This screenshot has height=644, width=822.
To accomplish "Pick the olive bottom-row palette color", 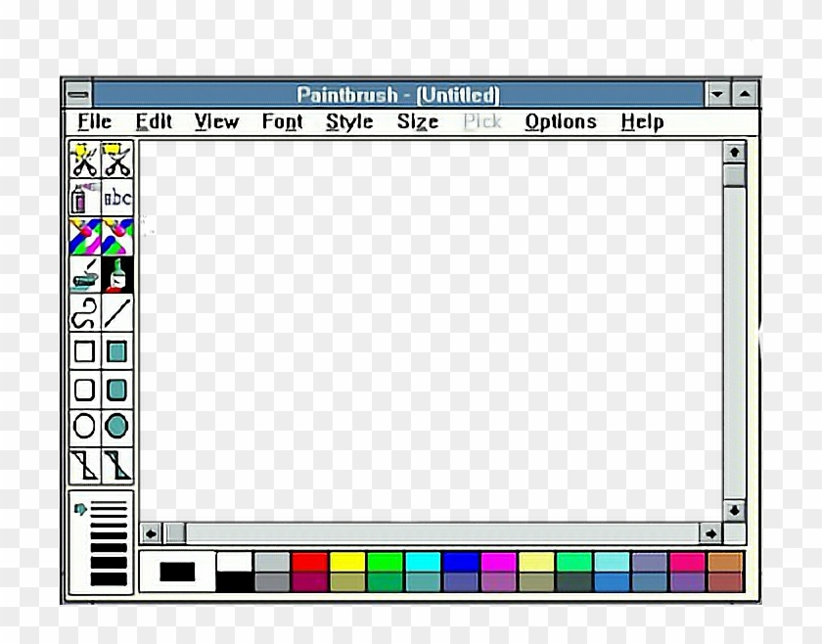I will pos(347,582).
